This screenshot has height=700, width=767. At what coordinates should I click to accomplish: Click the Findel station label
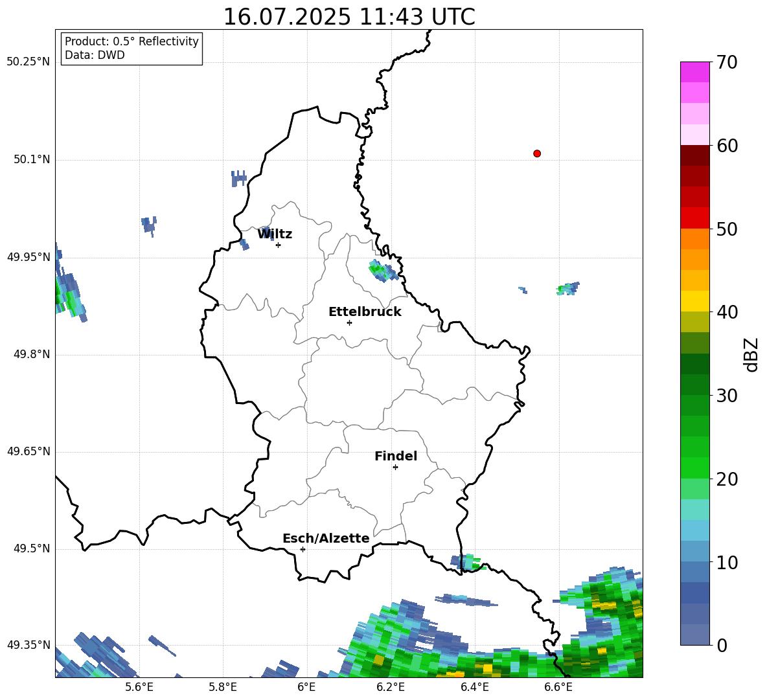pyautogui.click(x=396, y=456)
